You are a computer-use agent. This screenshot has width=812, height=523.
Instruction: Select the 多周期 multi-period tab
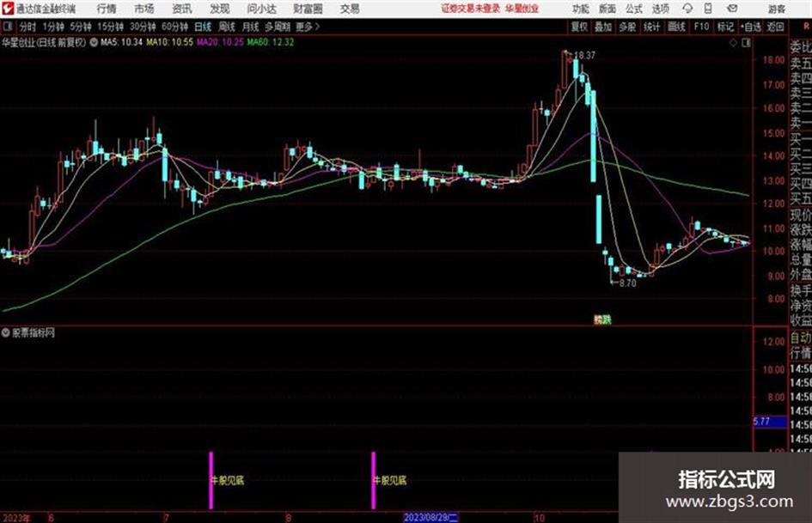pos(278,27)
